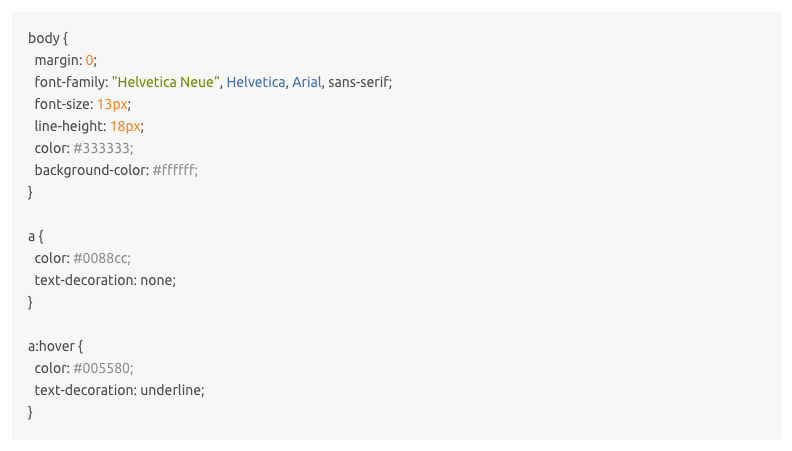Click the #ffffff background color value
Screen dimensions: 792x451
[173, 170]
